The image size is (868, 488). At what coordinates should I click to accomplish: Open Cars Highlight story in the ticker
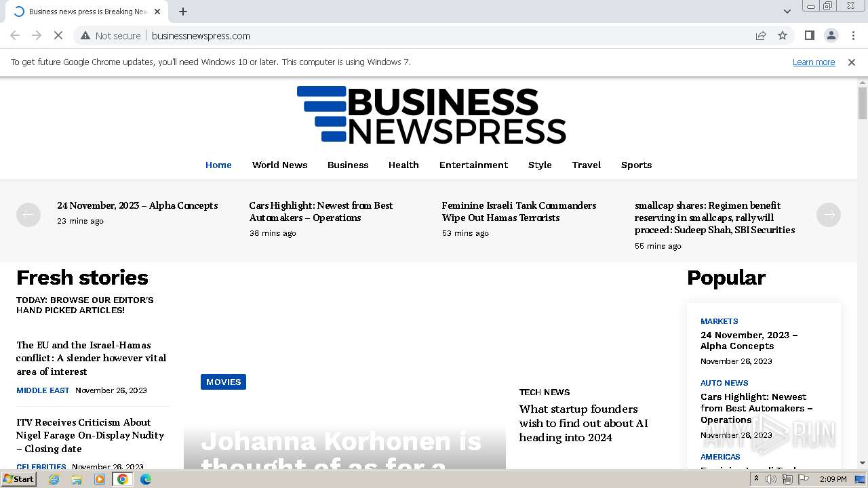[321, 211]
